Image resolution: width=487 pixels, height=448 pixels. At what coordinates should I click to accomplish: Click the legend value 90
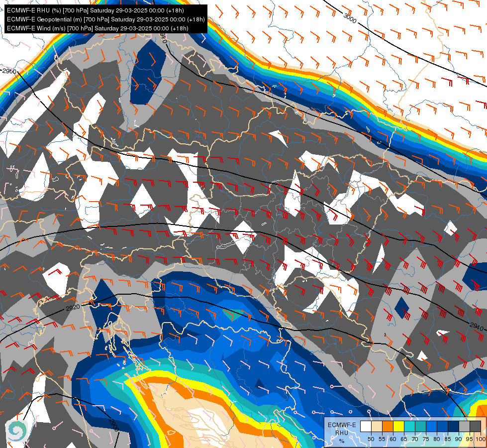click(459, 439)
